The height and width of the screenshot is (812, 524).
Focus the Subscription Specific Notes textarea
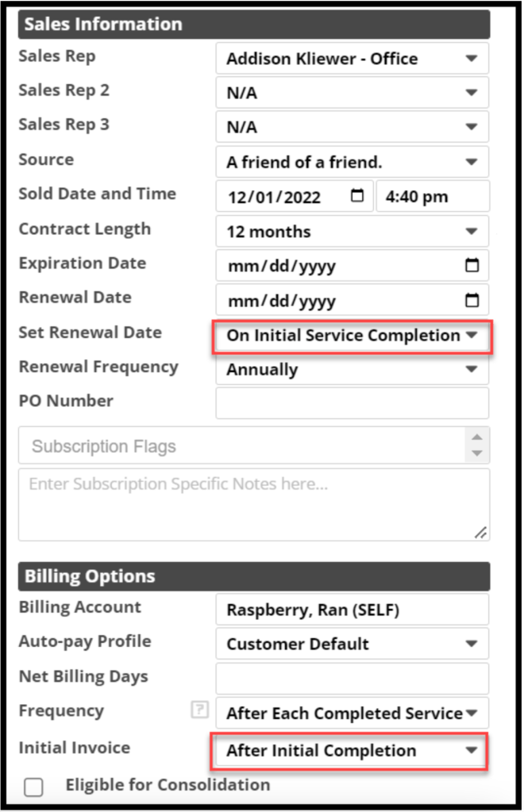pos(254,505)
